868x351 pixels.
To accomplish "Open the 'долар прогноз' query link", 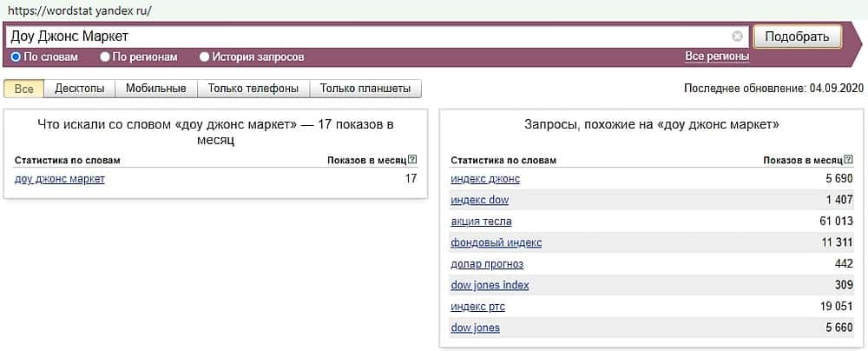I will (x=487, y=264).
